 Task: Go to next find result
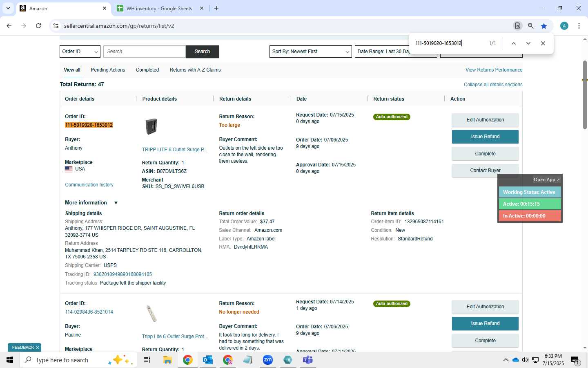(x=528, y=43)
